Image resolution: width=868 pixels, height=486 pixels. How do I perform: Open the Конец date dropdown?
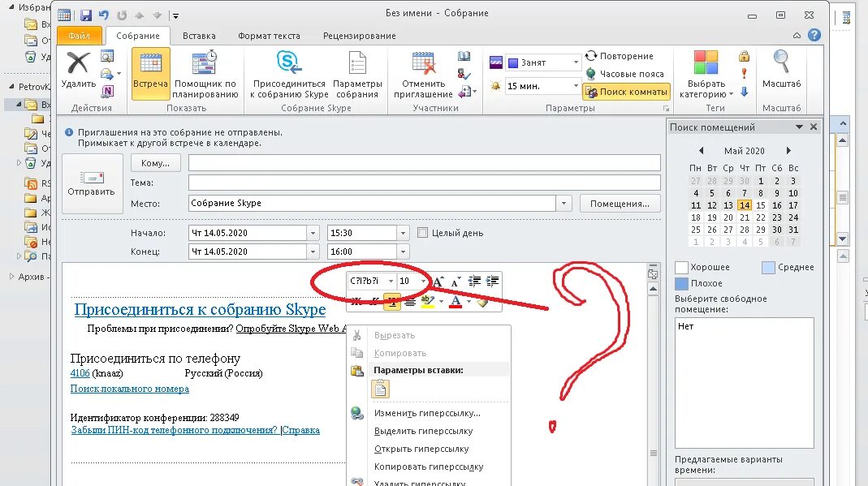[313, 252]
